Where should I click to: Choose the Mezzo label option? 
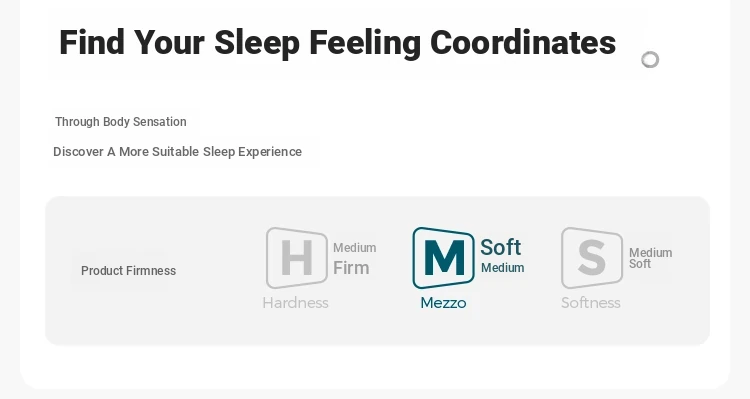[443, 303]
